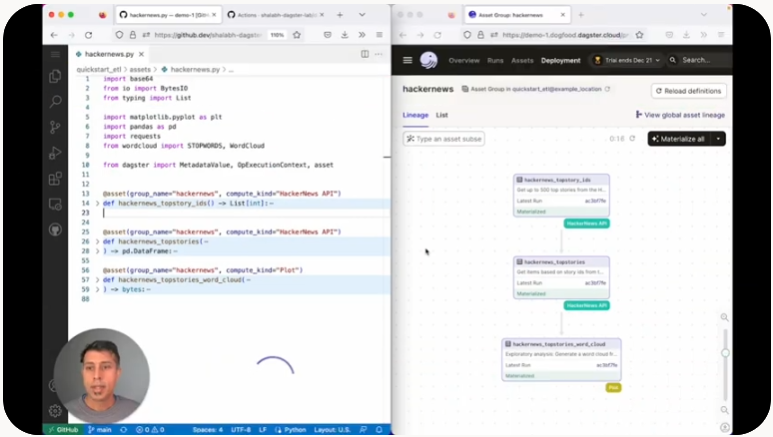Expand the folded pd.DataFrame return line

[x=97, y=251]
